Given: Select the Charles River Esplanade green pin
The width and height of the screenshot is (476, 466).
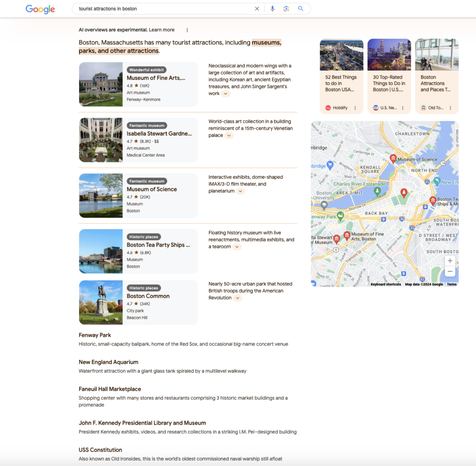Looking at the screenshot, I should click(x=377, y=191).
